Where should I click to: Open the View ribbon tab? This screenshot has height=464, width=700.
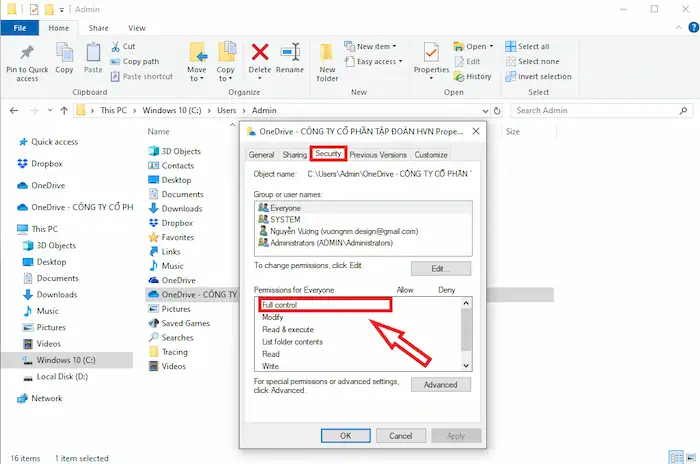click(136, 28)
